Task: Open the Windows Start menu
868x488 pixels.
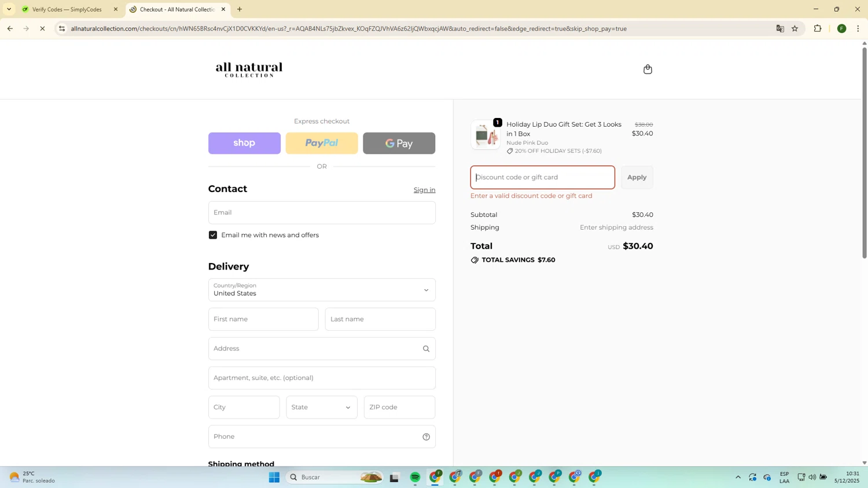Action: 274,477
